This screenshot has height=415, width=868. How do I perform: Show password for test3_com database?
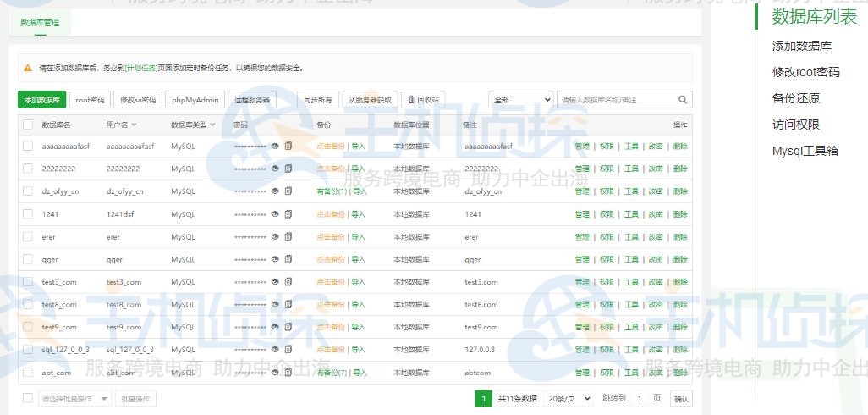275,281
